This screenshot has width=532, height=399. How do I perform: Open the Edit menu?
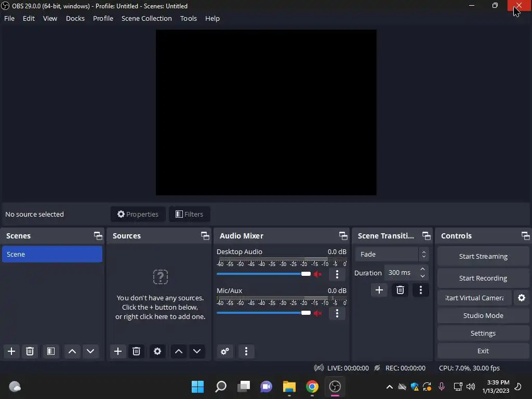[29, 18]
